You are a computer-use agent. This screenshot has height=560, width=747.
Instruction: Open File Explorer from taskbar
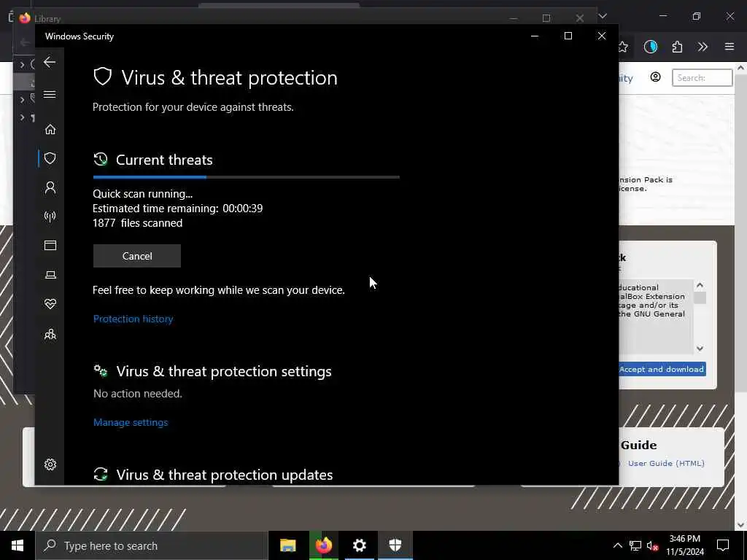pyautogui.click(x=287, y=545)
